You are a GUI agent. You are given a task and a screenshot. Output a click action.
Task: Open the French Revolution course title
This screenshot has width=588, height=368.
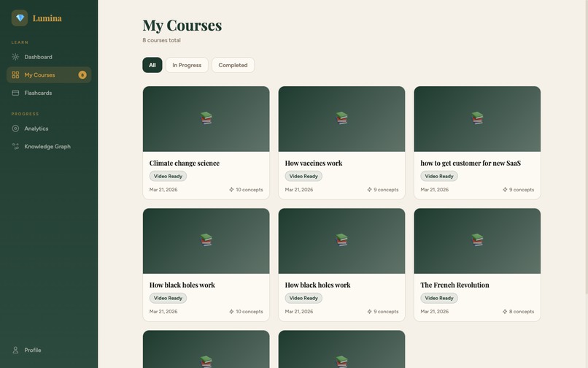coord(454,285)
